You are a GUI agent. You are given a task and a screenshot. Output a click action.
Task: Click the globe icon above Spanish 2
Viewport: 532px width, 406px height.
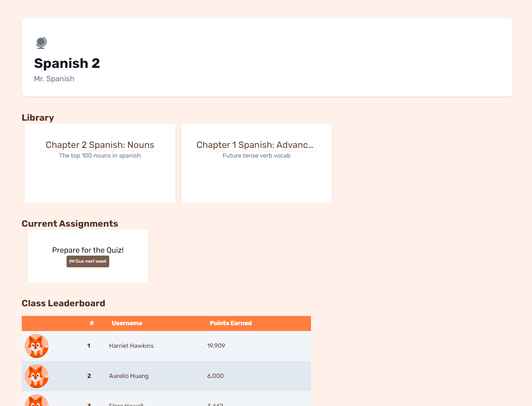point(41,43)
